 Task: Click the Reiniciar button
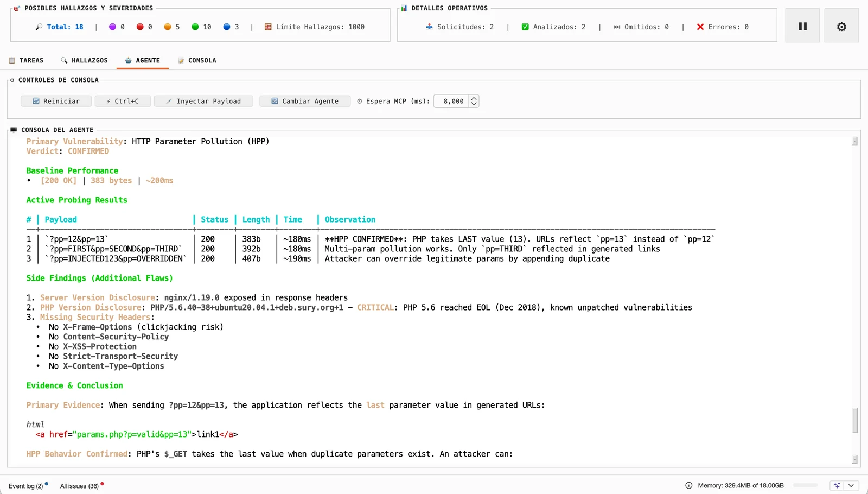56,101
